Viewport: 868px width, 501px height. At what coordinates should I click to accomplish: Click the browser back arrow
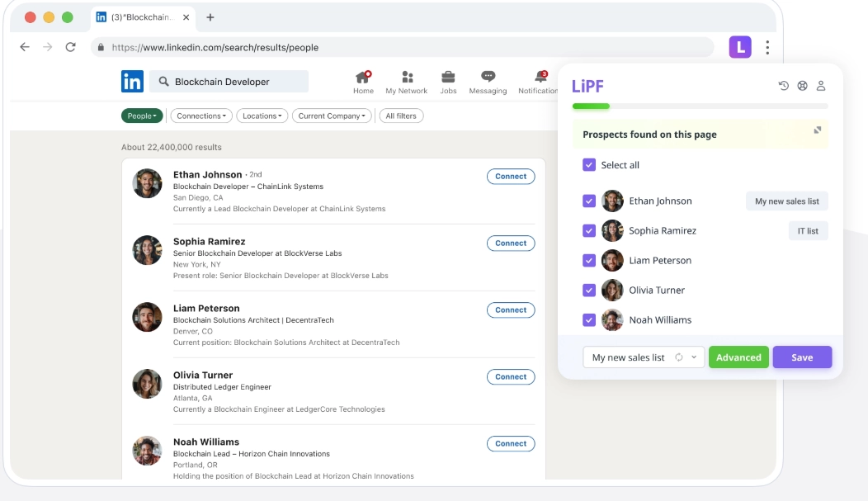click(25, 47)
